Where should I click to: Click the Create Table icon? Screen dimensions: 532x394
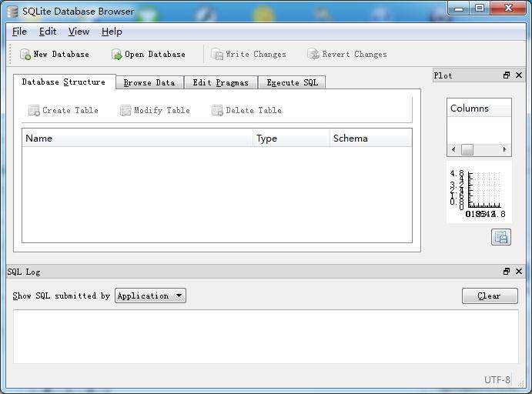pyautogui.click(x=34, y=111)
